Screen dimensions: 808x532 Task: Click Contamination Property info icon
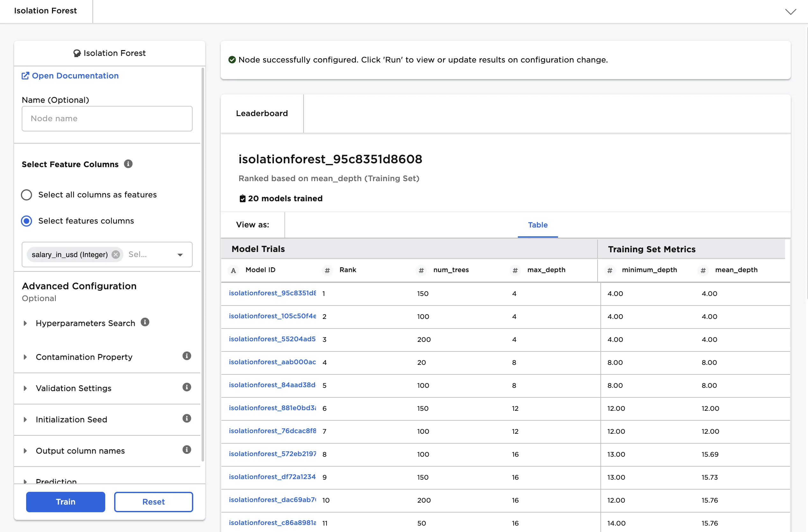click(187, 356)
